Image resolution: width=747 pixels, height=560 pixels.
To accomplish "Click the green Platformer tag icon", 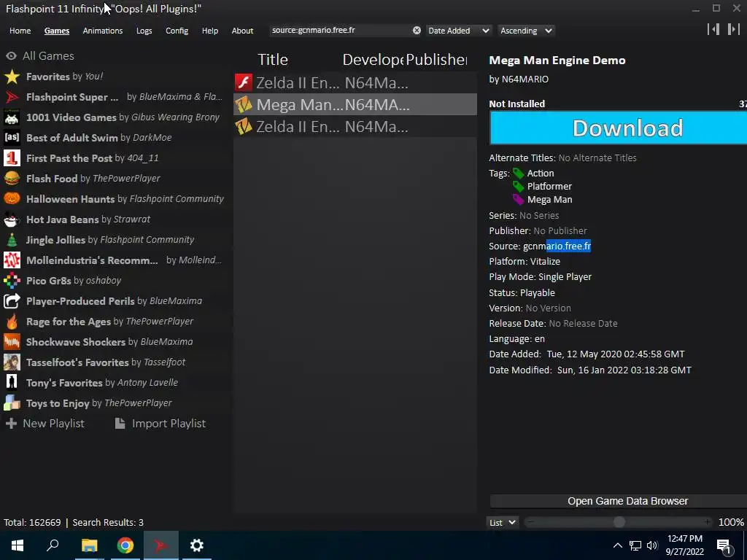I will (x=519, y=186).
